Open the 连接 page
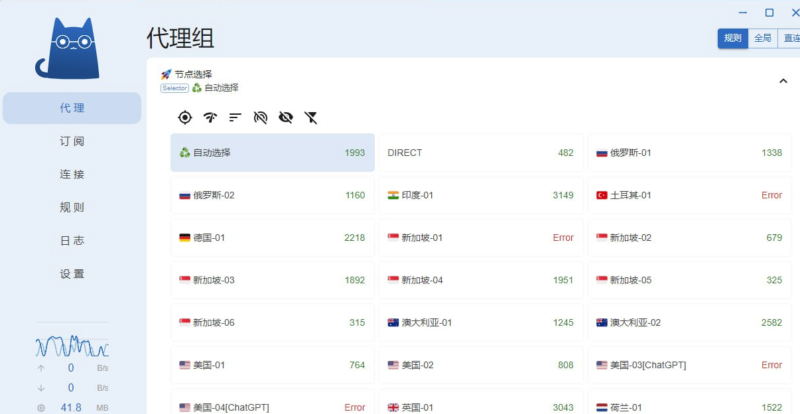Image resolution: width=800 pixels, height=414 pixels. pos(72,174)
